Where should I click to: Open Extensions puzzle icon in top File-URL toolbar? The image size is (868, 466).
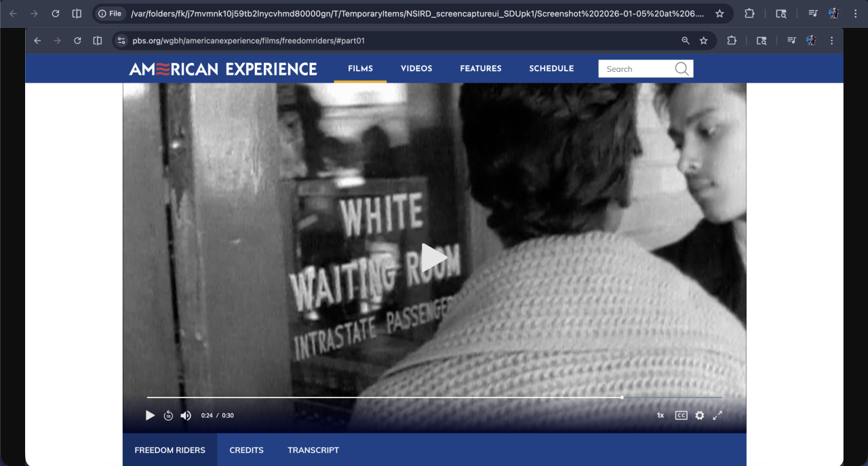point(749,14)
